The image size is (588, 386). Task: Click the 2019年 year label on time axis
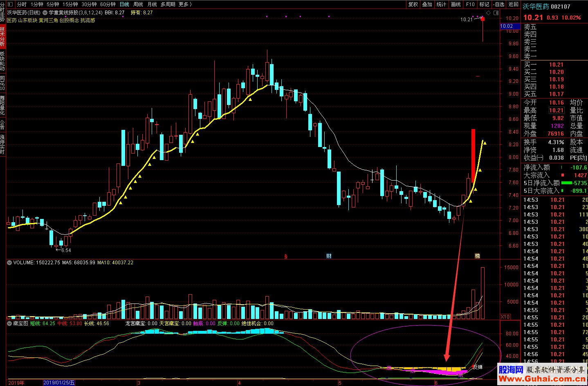tap(16, 383)
